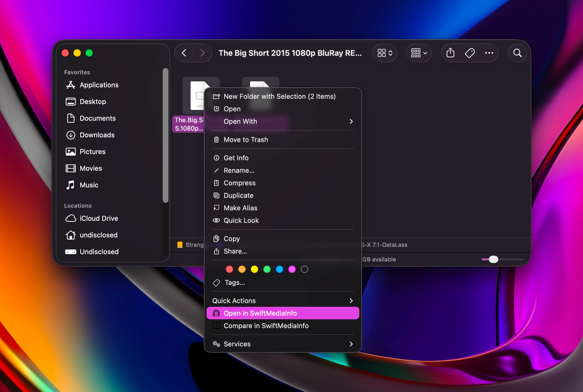The height and width of the screenshot is (392, 583).
Task: Open Pictures in sidebar favorites
Action: [93, 152]
